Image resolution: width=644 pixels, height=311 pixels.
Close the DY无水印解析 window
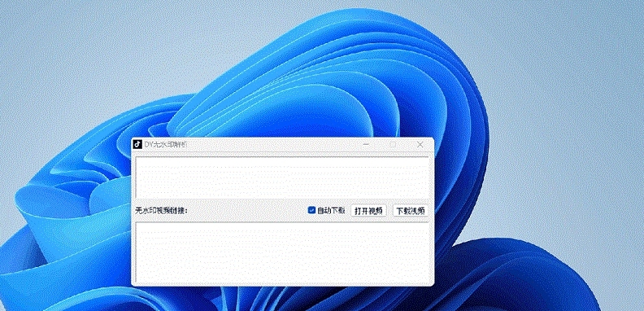(420, 144)
